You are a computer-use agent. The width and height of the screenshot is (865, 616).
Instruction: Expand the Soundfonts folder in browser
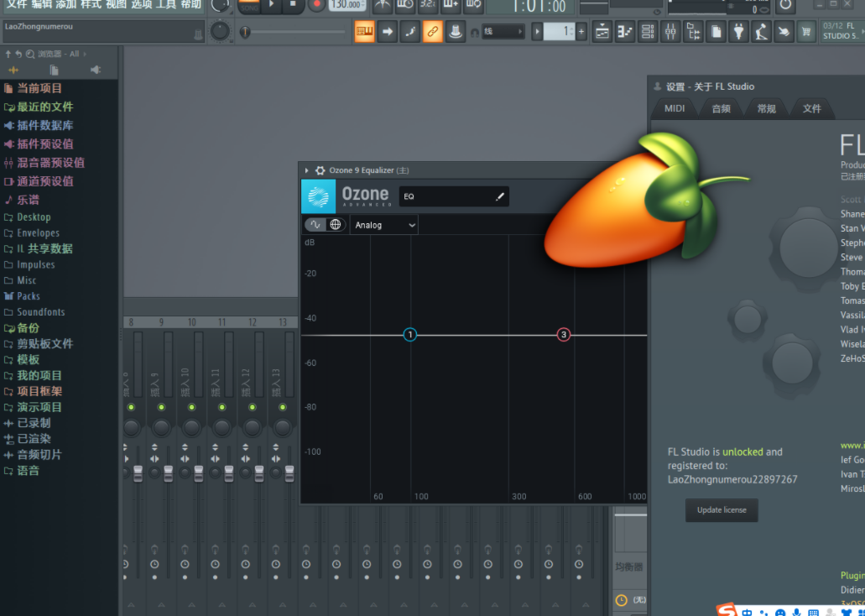(34, 312)
